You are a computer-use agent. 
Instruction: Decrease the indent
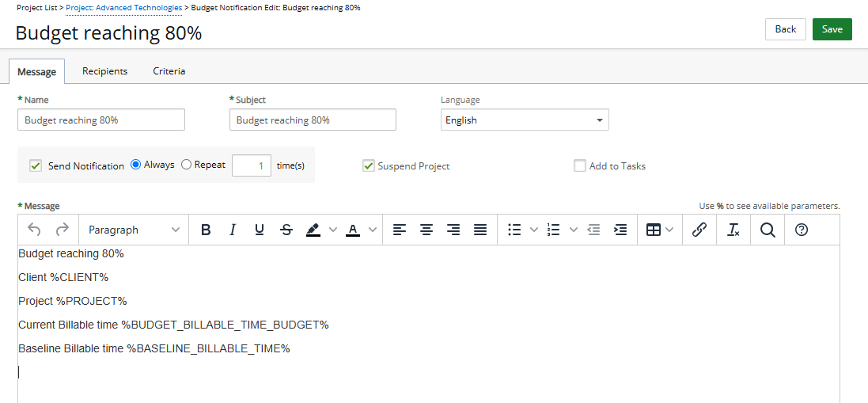(594, 230)
